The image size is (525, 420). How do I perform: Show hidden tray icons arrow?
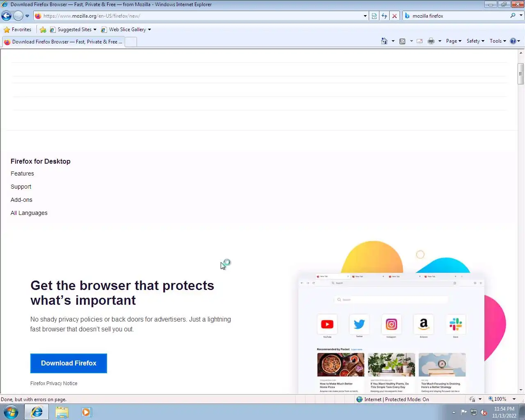pos(454,412)
